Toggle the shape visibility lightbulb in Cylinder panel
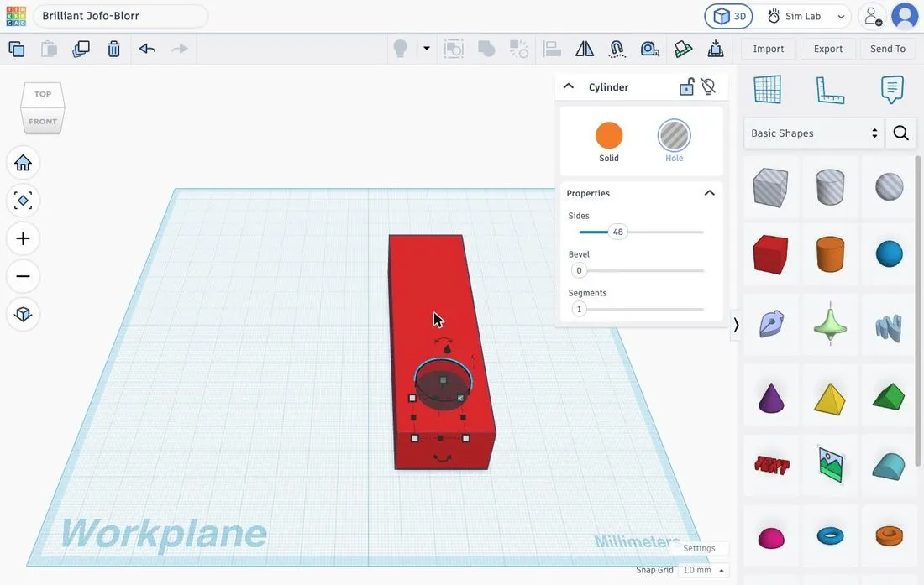The image size is (924, 585). [x=708, y=87]
